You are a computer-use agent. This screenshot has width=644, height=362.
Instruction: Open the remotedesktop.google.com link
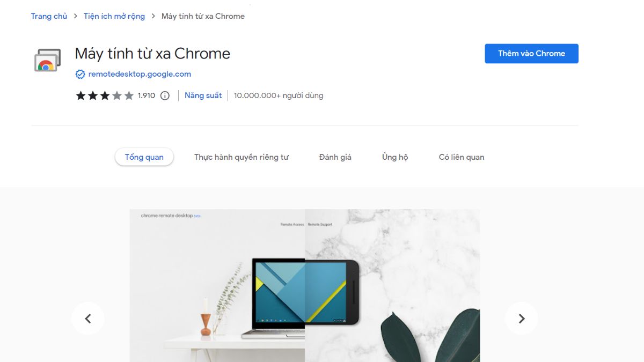point(140,74)
